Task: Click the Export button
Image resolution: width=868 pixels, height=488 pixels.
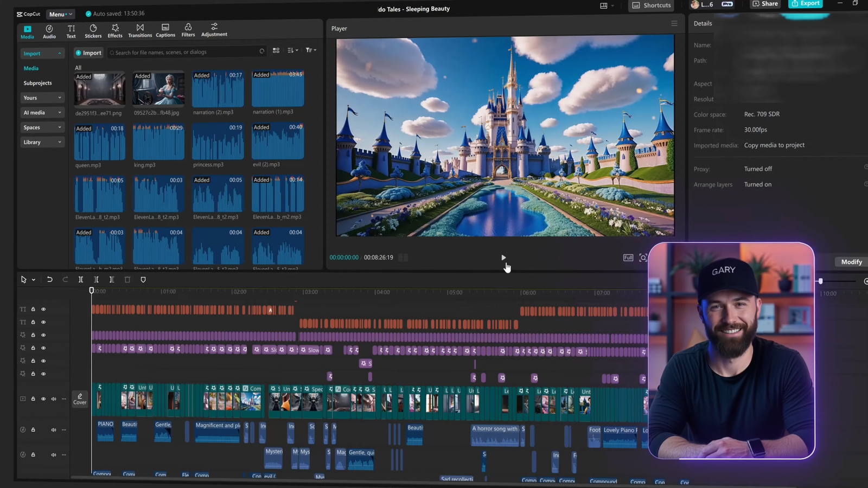Action: 806,3
